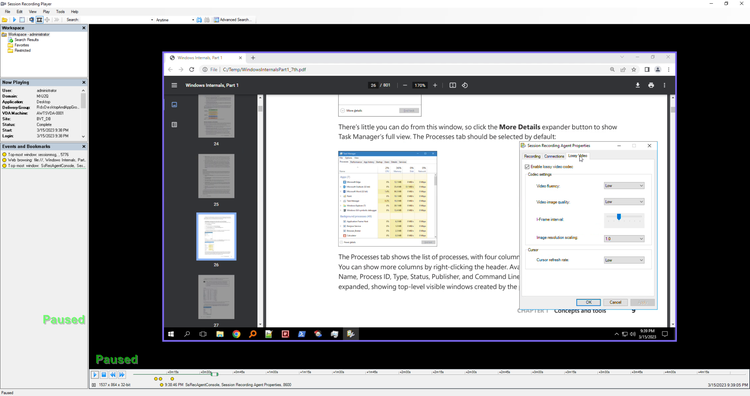Image resolution: width=750 pixels, height=396 pixels.
Task: Click scroll-down arrow in Now Playing panel
Action: (83, 136)
